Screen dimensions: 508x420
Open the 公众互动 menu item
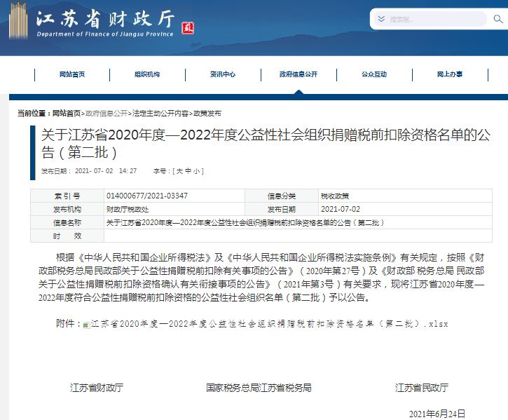point(374,74)
